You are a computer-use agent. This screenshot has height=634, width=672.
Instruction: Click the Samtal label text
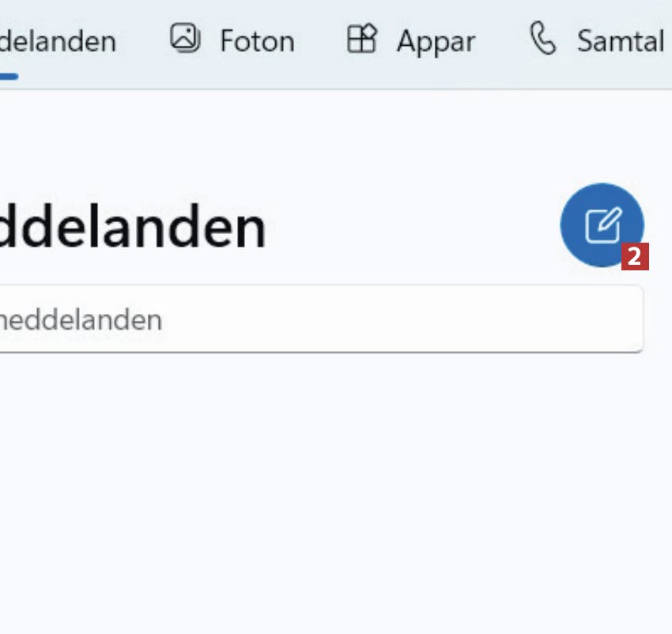tap(621, 41)
